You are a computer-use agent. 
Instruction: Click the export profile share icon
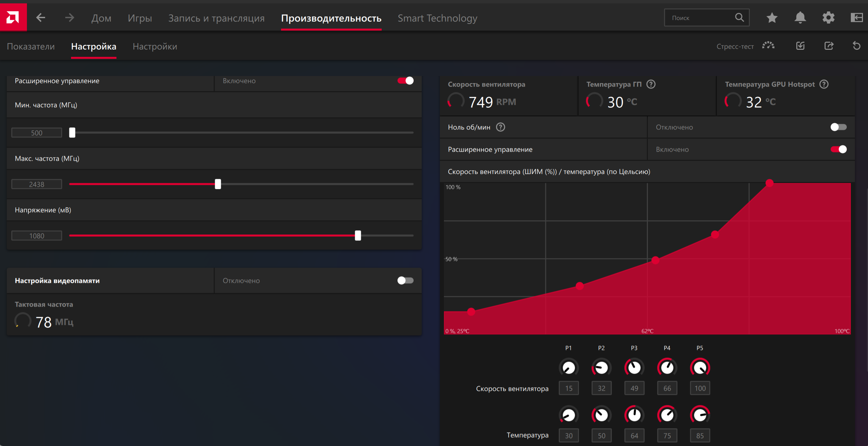click(x=829, y=46)
